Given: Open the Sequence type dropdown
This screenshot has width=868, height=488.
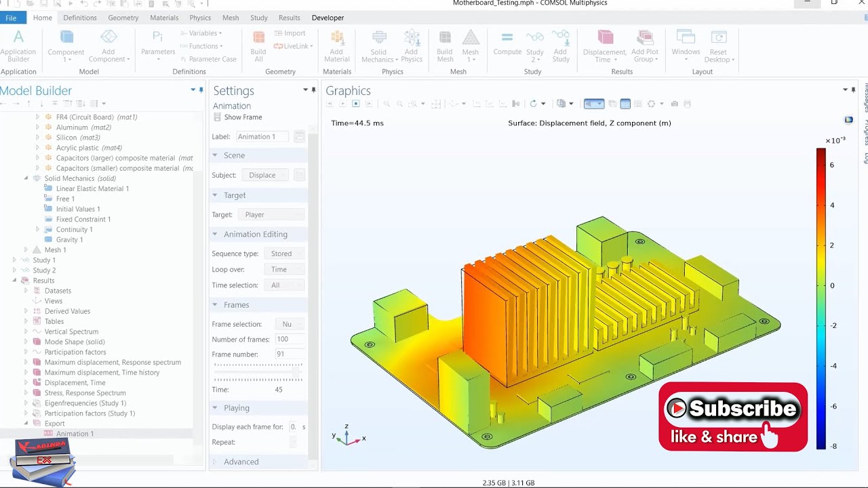Looking at the screenshot, I should [284, 253].
